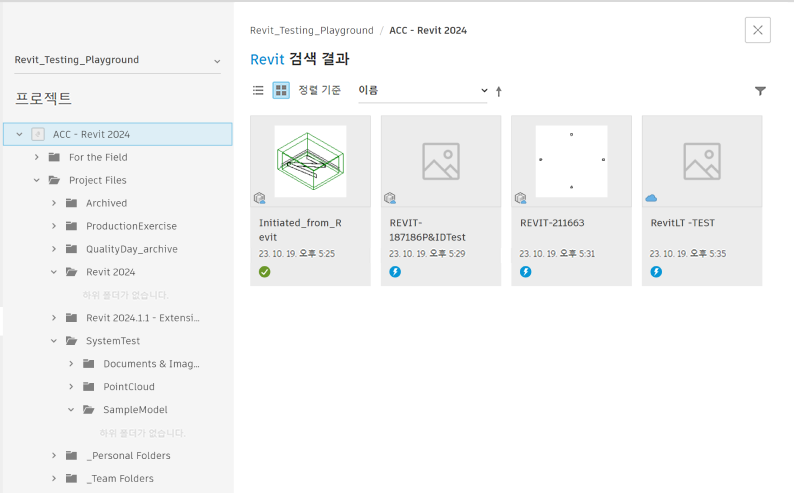This screenshot has width=794, height=493.
Task: Click date 23. 10. 19. 오후 5:35
Action: coord(688,254)
